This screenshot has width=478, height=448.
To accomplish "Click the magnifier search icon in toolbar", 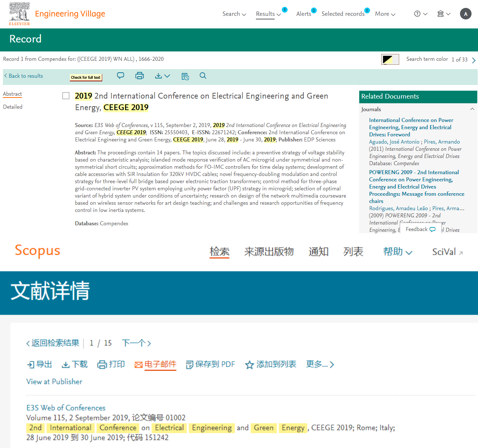I will point(203,76).
